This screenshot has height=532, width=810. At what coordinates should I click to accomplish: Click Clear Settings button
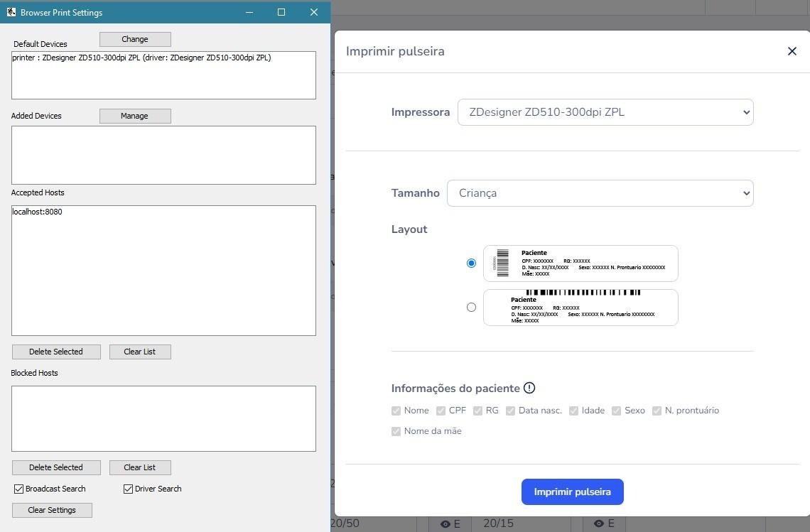tap(52, 510)
